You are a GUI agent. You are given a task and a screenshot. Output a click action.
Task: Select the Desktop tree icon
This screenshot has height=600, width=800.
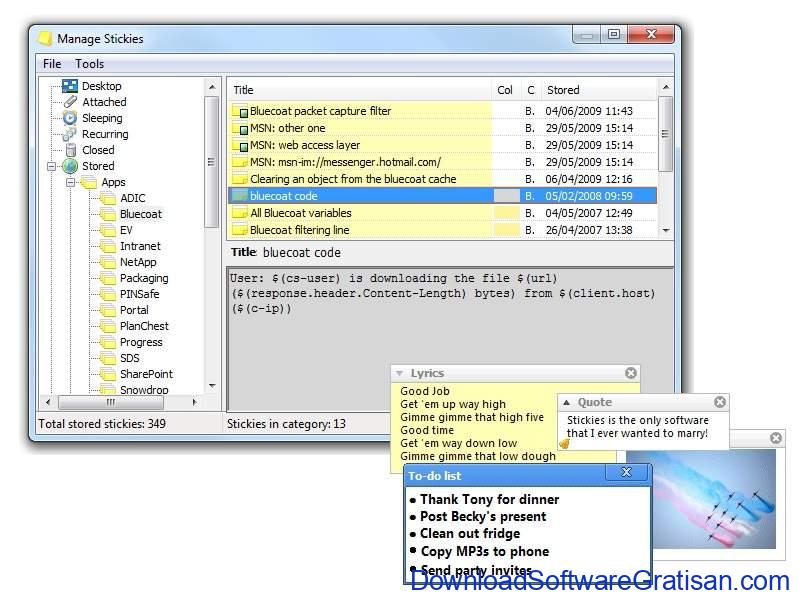(x=69, y=86)
